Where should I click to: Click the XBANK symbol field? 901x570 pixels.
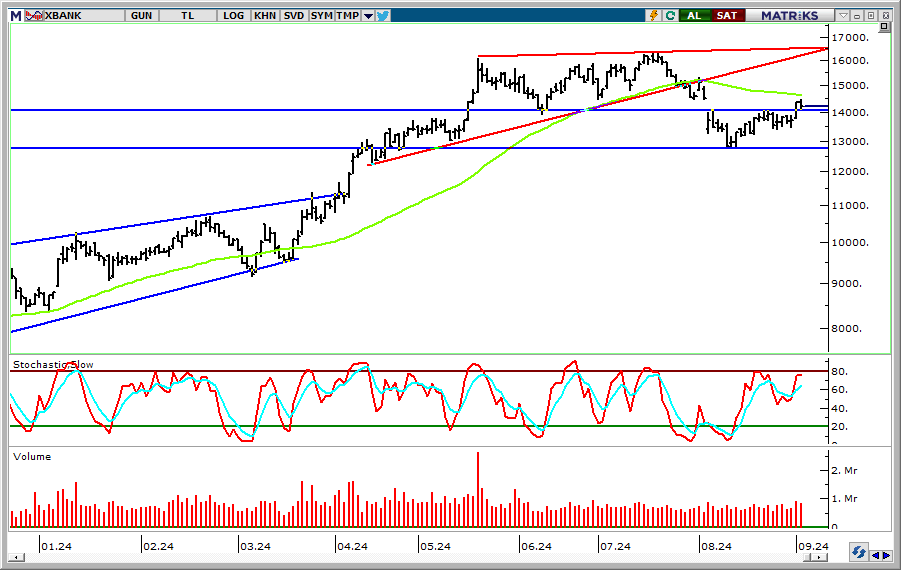[84, 16]
